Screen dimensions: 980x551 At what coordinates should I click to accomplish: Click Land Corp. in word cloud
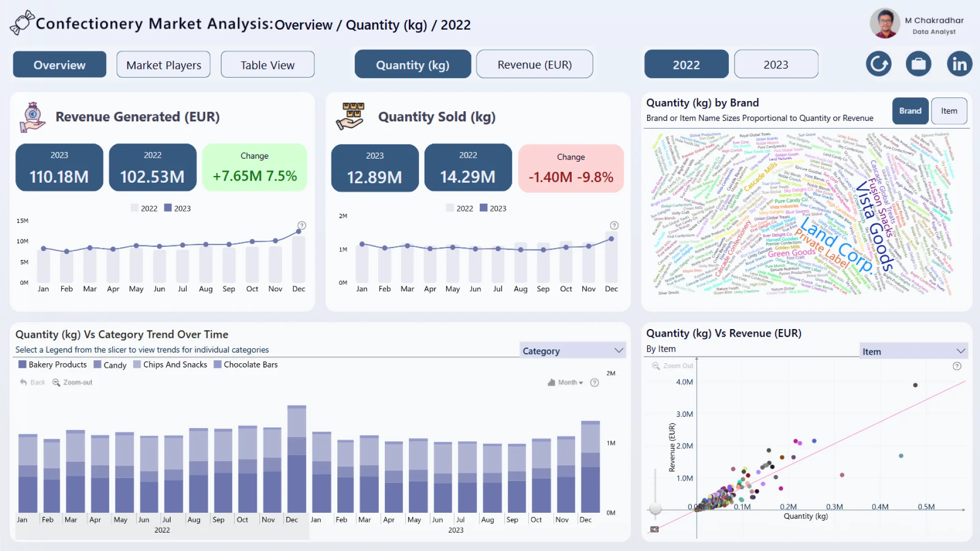[x=836, y=245]
